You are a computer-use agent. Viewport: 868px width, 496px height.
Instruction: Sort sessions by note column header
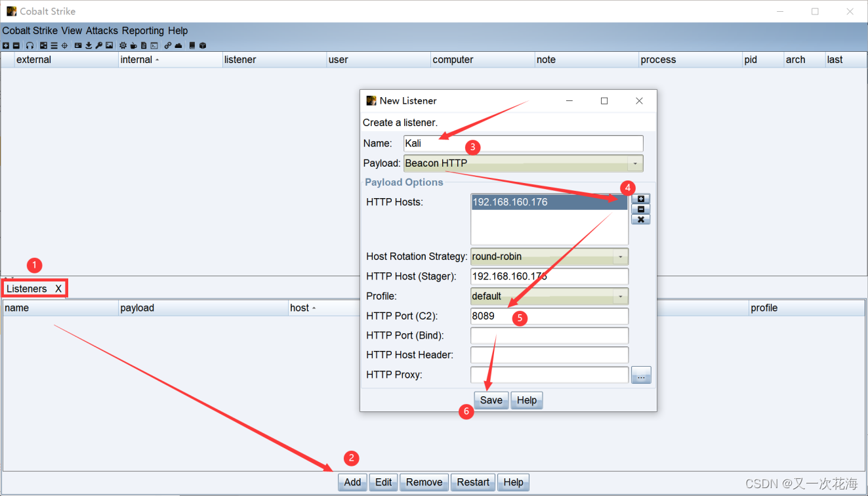click(x=587, y=60)
